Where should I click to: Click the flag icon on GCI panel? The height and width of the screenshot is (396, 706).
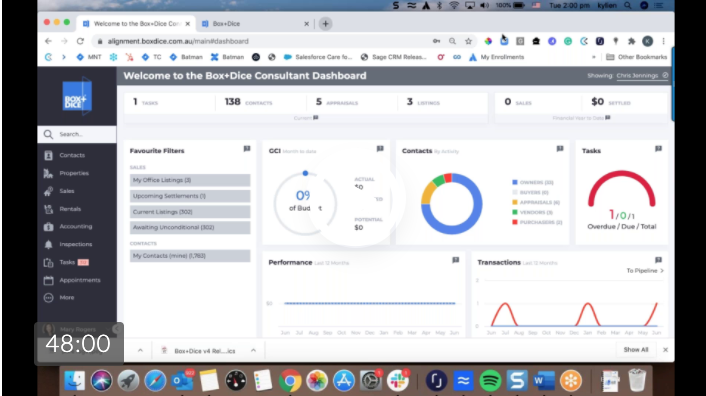(380, 149)
